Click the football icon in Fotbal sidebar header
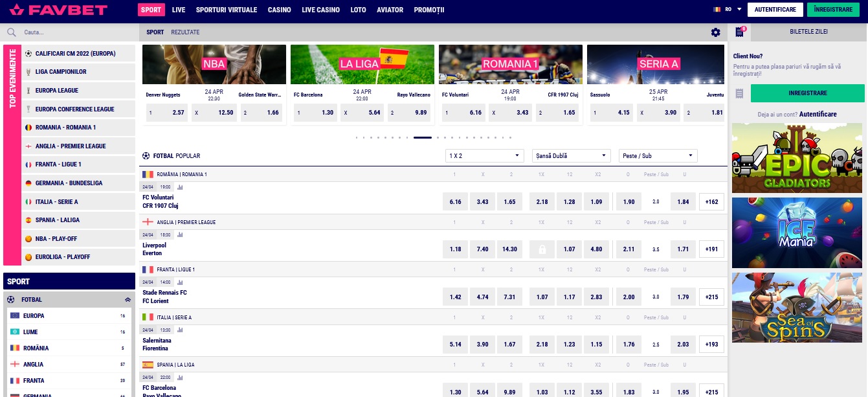This screenshot has height=397, width=868. point(10,300)
